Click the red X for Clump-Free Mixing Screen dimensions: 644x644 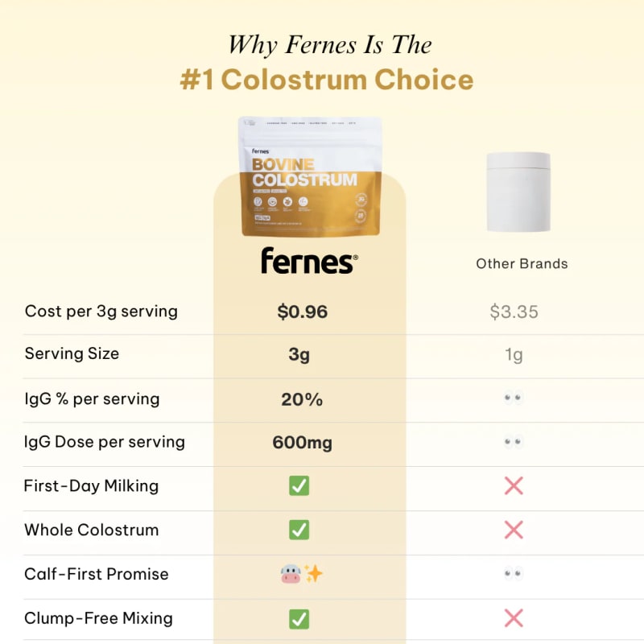click(514, 618)
